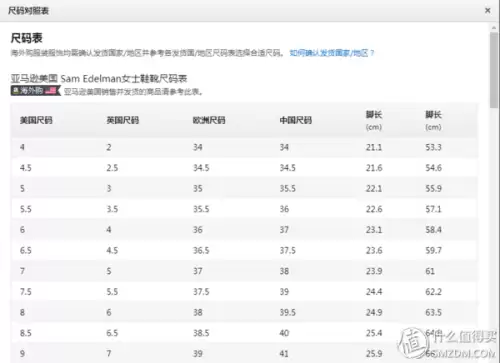Select foot length value 21.1
This screenshot has height=363, width=500.
(374, 147)
